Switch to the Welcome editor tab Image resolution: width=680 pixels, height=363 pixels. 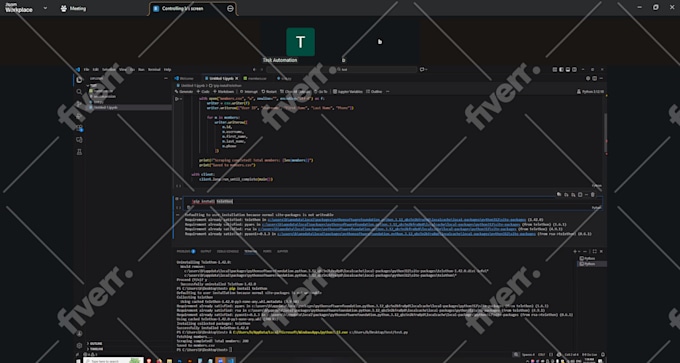[x=184, y=78]
